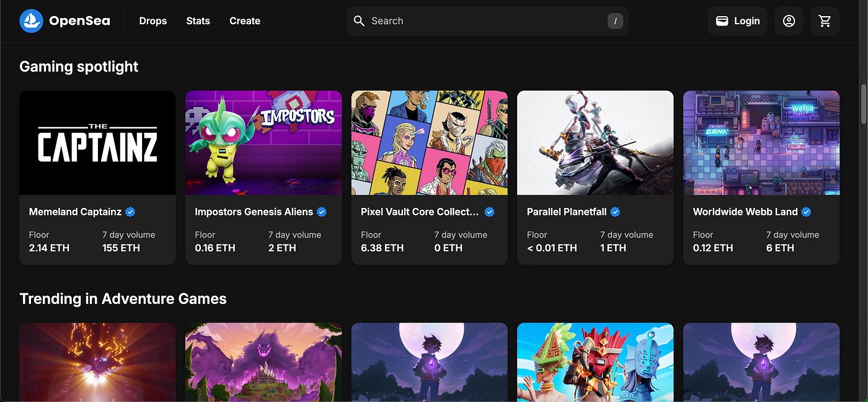Open the first Adventure Games orange tunnel card
Image resolution: width=868 pixels, height=402 pixels.
tap(97, 362)
